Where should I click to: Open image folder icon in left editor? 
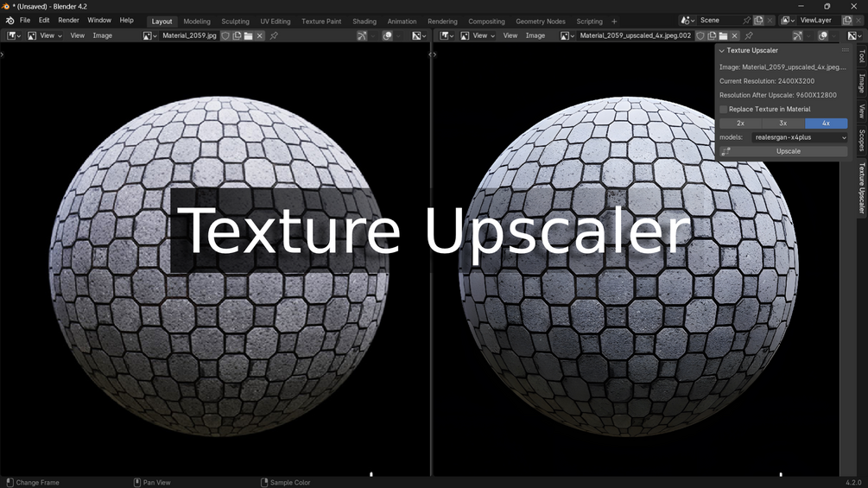[248, 35]
